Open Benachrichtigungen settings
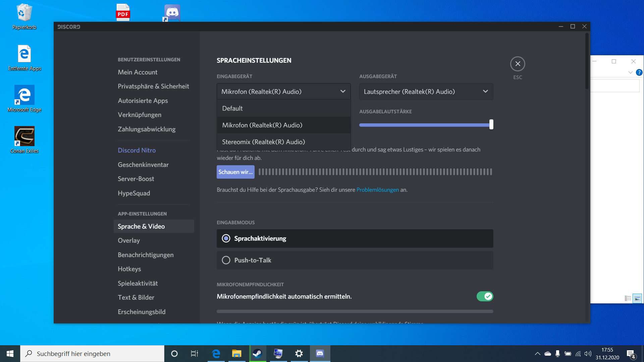 click(154, 255)
